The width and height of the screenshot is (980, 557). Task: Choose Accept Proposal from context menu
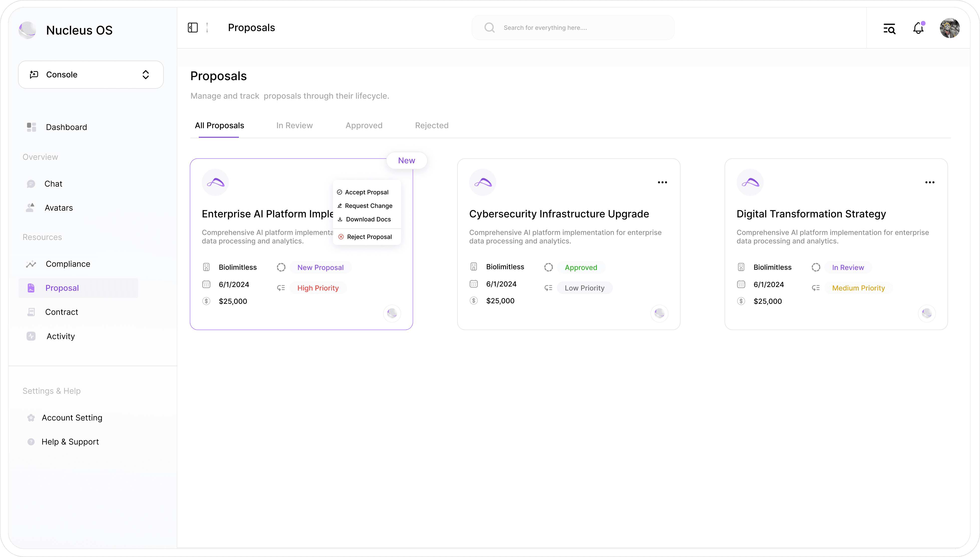point(366,192)
